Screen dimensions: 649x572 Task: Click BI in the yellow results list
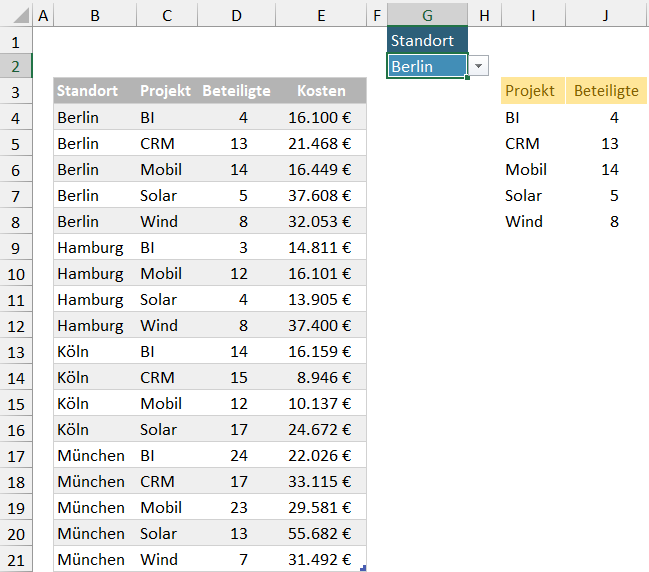533,118
